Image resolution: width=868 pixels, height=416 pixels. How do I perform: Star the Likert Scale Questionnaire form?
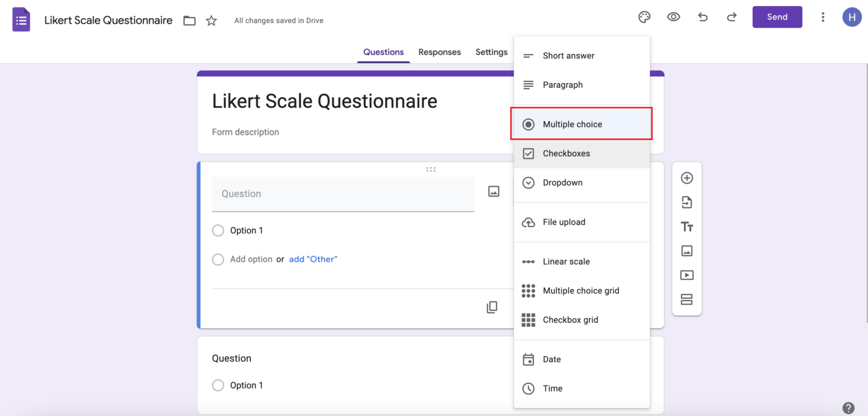pyautogui.click(x=211, y=21)
